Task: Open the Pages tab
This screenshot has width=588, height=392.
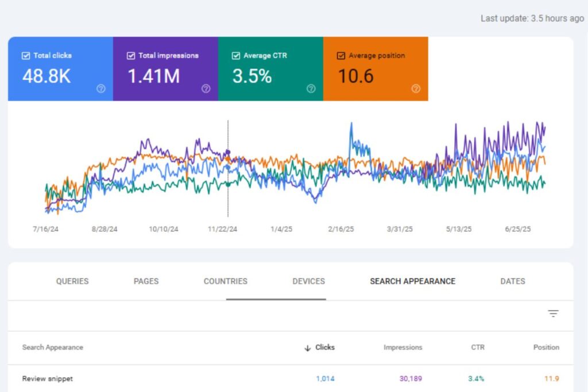Action: point(146,281)
